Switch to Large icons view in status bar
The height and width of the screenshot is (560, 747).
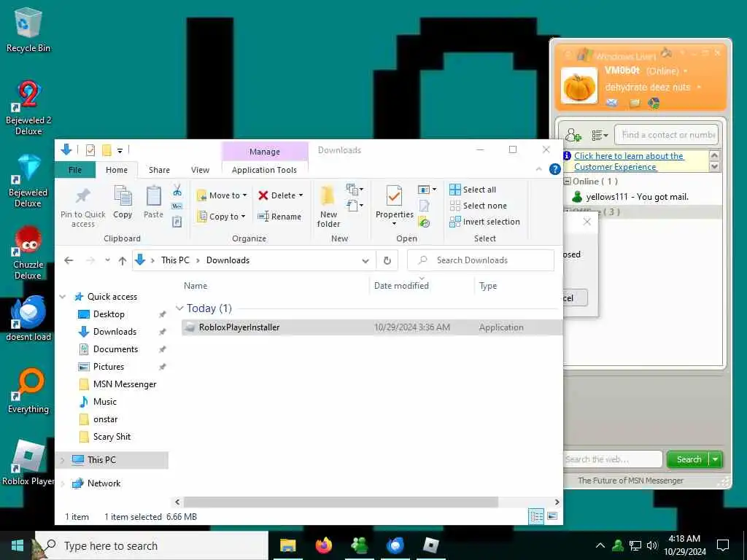pos(552,516)
